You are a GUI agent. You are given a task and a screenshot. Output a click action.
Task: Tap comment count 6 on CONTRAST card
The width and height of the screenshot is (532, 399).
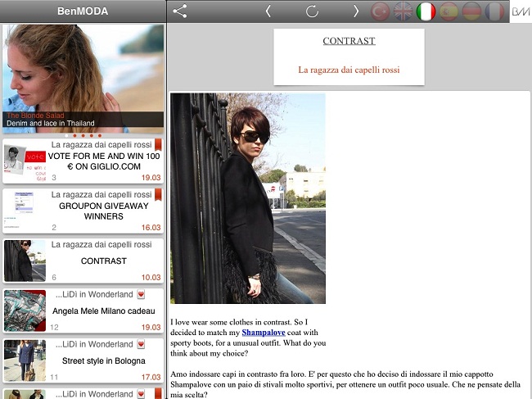[x=54, y=278]
